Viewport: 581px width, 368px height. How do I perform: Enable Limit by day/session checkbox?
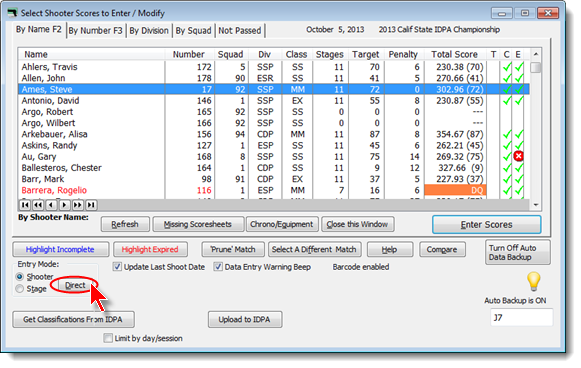(x=108, y=338)
